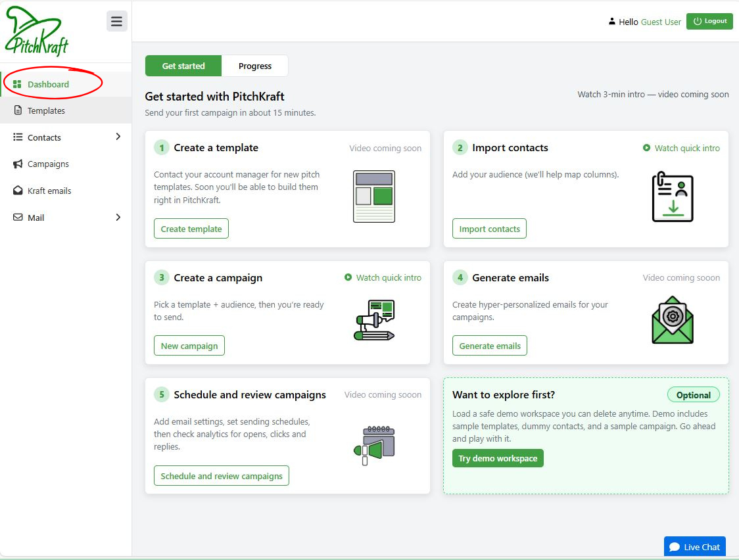Click the template layout illustration icon
The height and width of the screenshot is (560, 739).
(x=373, y=196)
